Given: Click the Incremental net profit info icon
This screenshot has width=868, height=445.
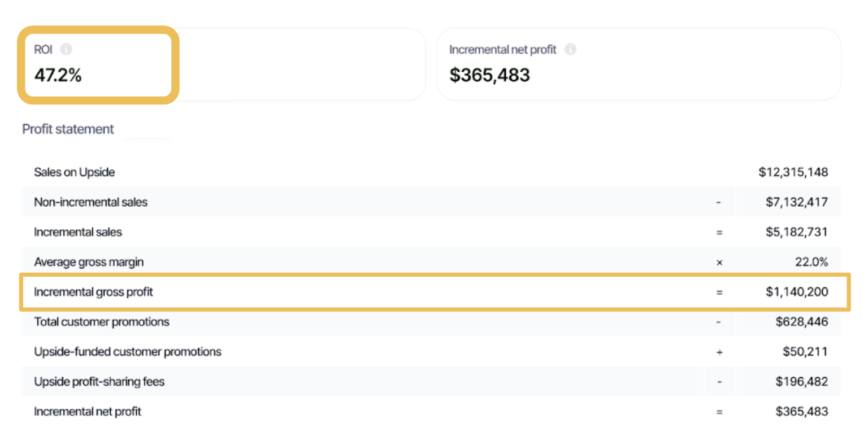Looking at the screenshot, I should pos(571,50).
